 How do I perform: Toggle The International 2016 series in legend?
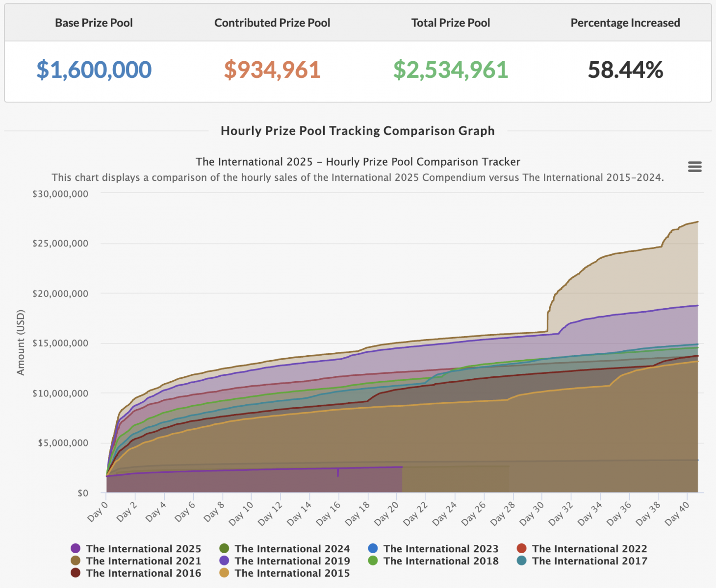click(x=136, y=573)
